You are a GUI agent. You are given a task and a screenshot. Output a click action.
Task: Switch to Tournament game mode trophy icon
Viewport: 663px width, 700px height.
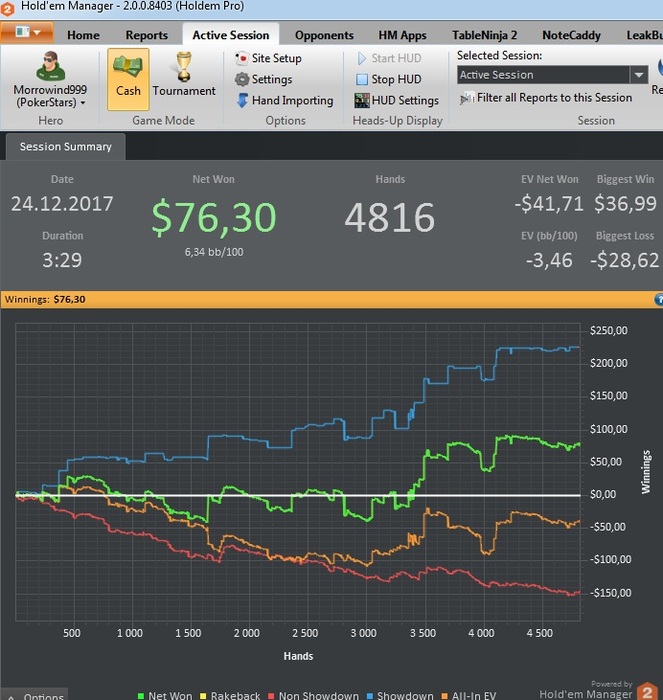(183, 67)
